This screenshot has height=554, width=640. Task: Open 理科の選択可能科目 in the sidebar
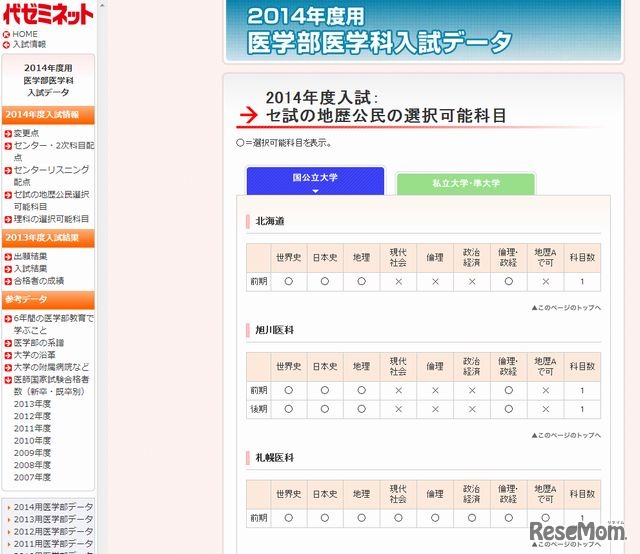coord(51,219)
